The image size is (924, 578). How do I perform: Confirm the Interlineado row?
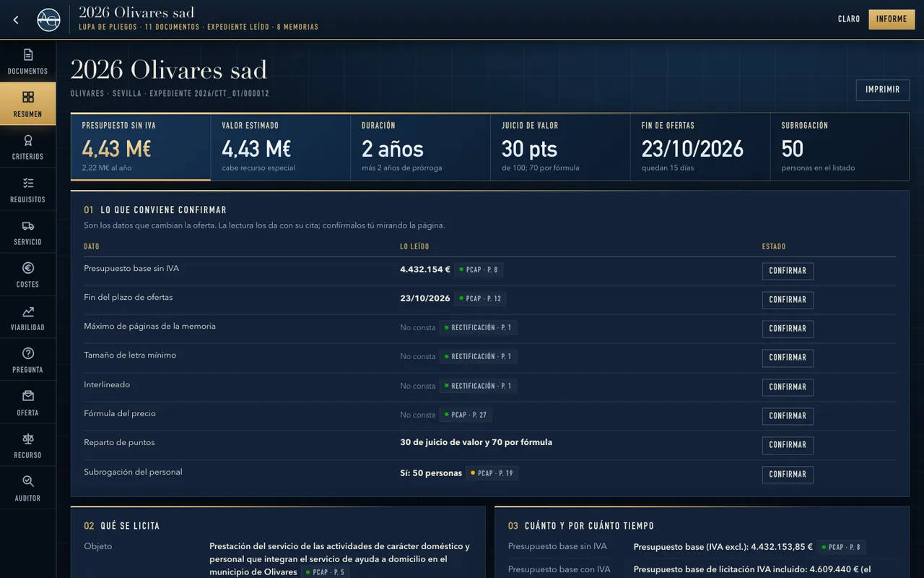[x=788, y=387]
